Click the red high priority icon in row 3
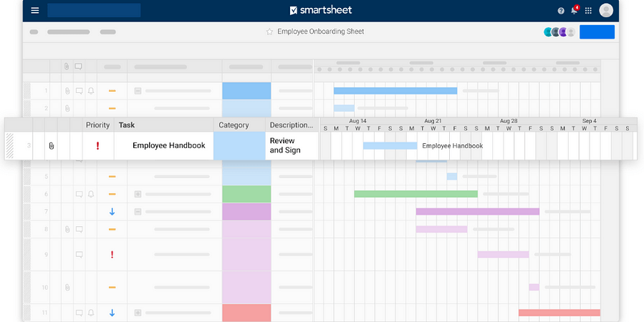 [97, 146]
